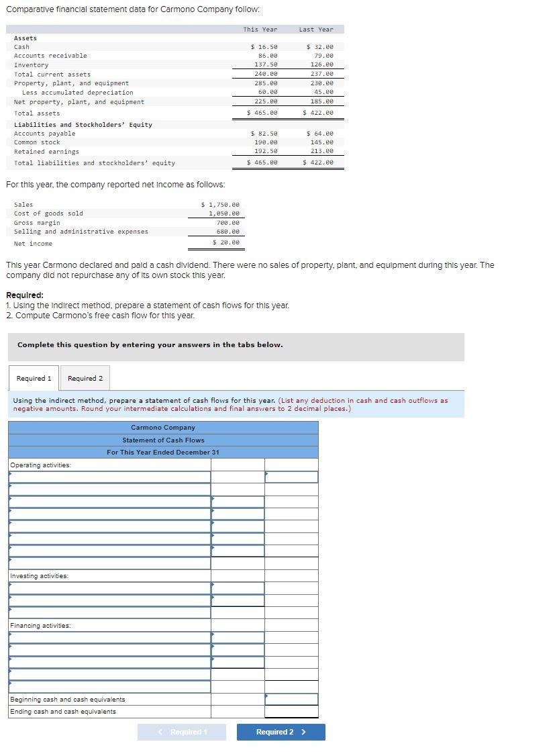Open the second line-item dropdown under Operating activities
The image size is (555, 756).
pos(107,488)
